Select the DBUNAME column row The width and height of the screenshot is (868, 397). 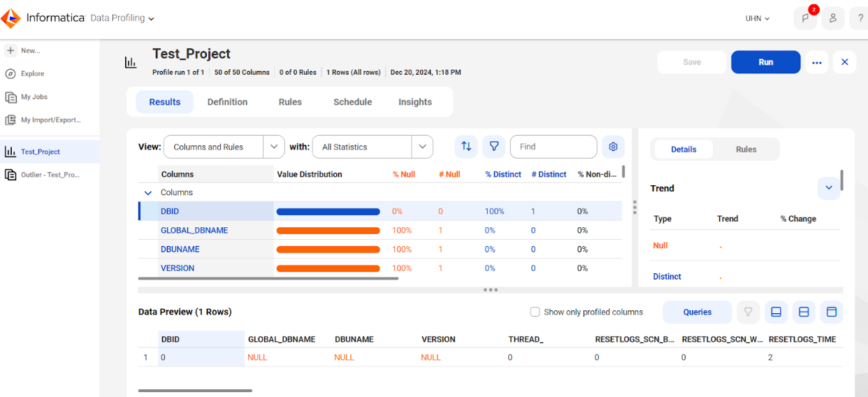[x=380, y=249]
